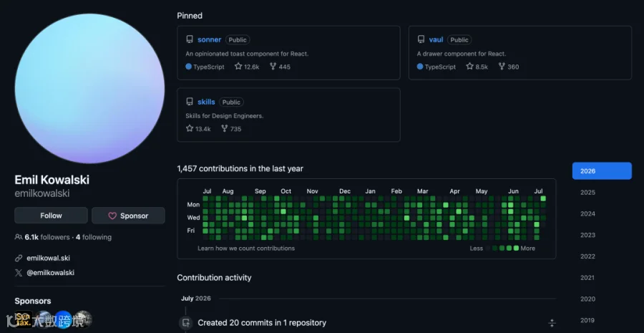Open vaul forks count 360
The height and width of the screenshot is (333, 644).
pyautogui.click(x=509, y=67)
